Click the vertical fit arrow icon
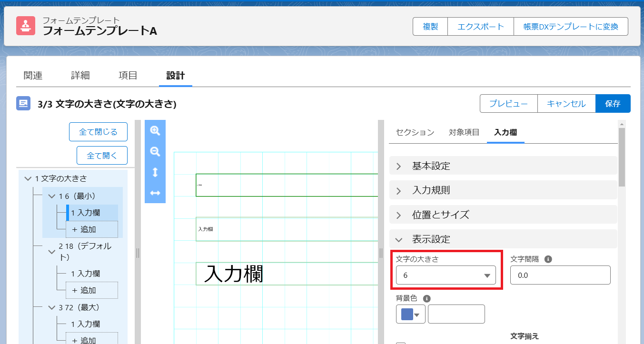Screen dimensions: 644x344 coord(155,172)
